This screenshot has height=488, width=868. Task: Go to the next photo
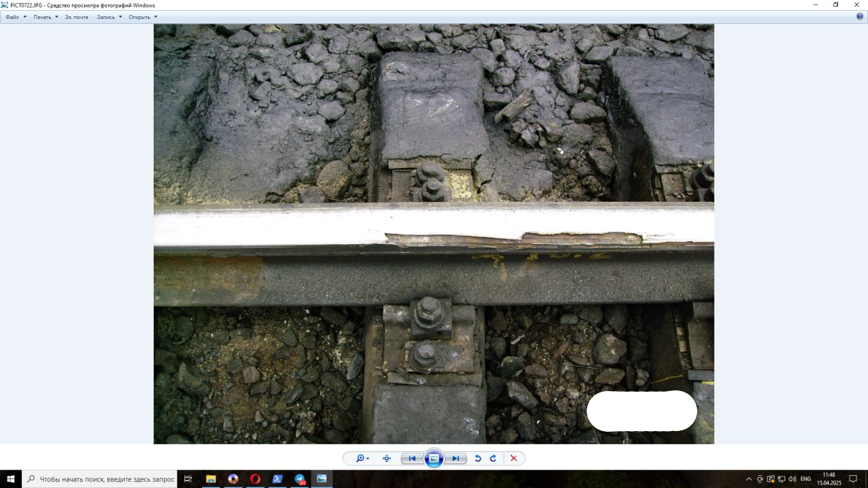tap(456, 459)
